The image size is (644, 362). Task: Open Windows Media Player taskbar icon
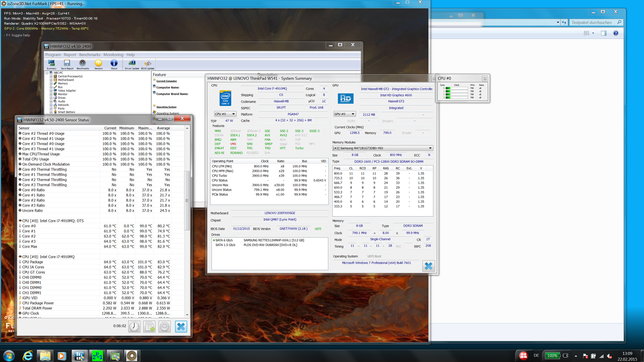pyautogui.click(x=62, y=356)
